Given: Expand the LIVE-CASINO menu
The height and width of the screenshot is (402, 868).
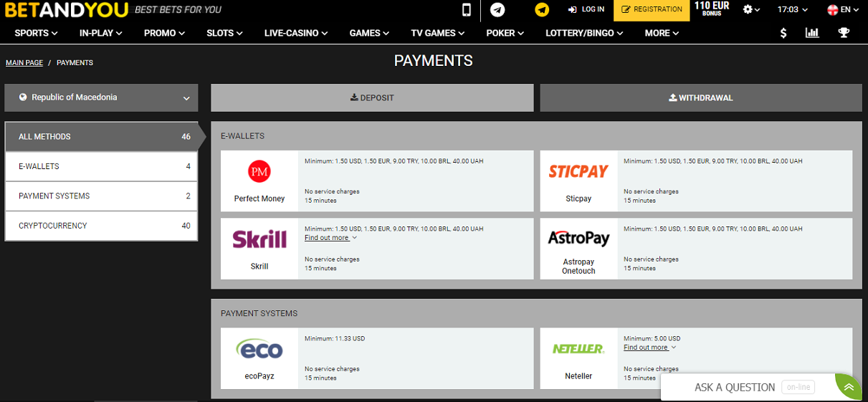Looking at the screenshot, I should (296, 33).
